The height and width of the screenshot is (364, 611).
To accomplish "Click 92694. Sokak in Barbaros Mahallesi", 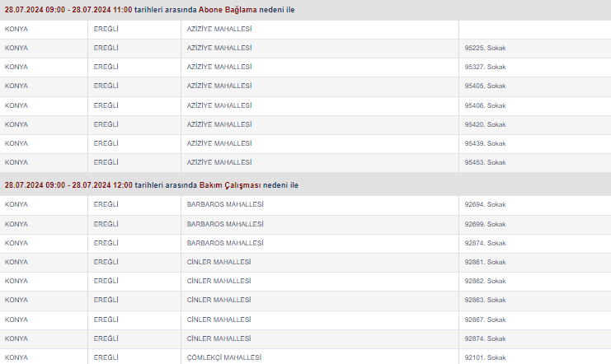I will click(485, 204).
